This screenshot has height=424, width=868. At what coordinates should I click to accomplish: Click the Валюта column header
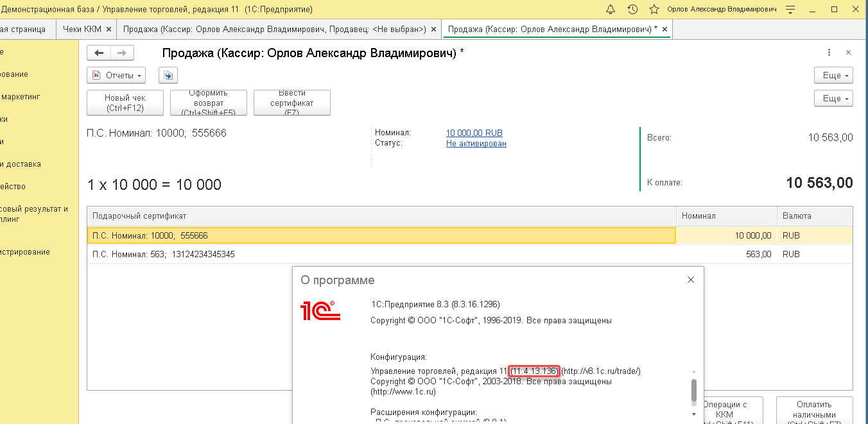815,216
